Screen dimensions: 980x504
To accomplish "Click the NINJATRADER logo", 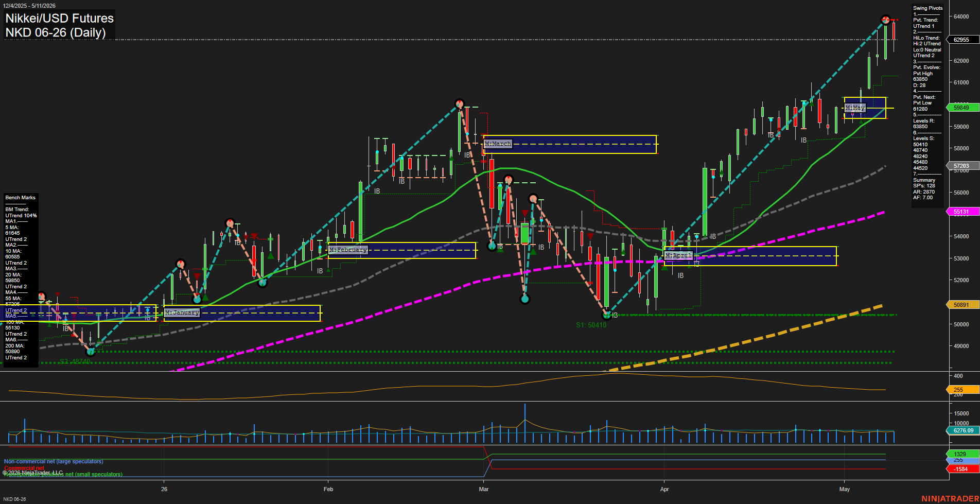I will pos(950,498).
